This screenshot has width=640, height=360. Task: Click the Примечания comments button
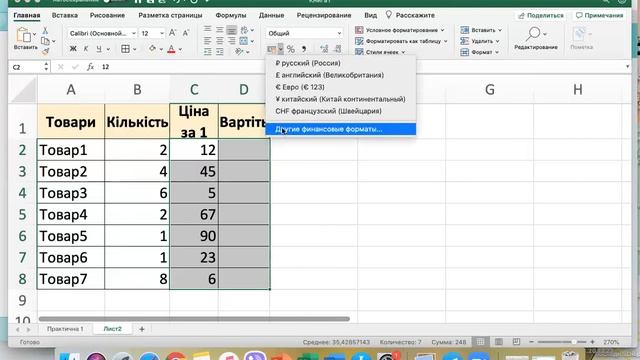pos(599,16)
